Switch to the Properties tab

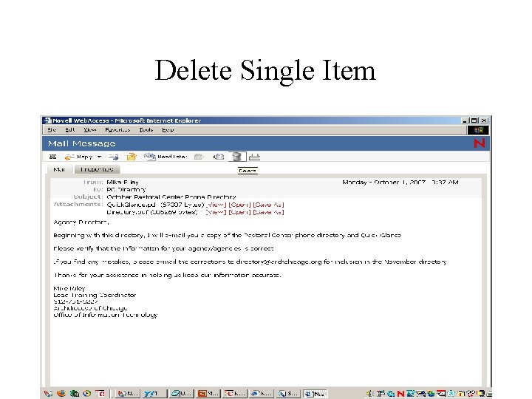pos(97,169)
